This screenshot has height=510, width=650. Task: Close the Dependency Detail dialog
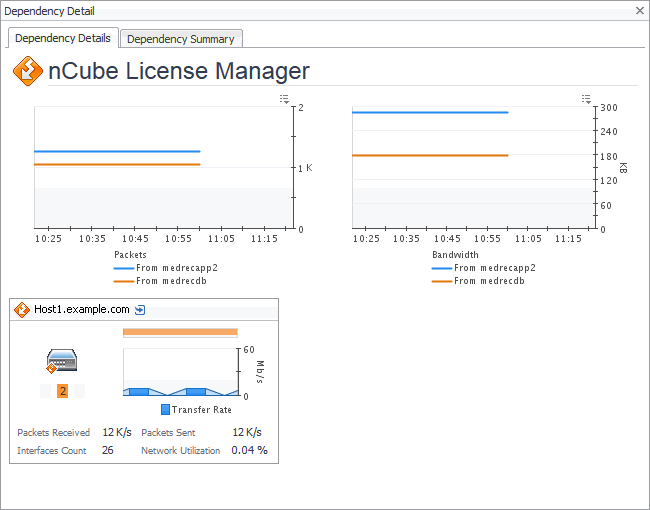point(640,10)
